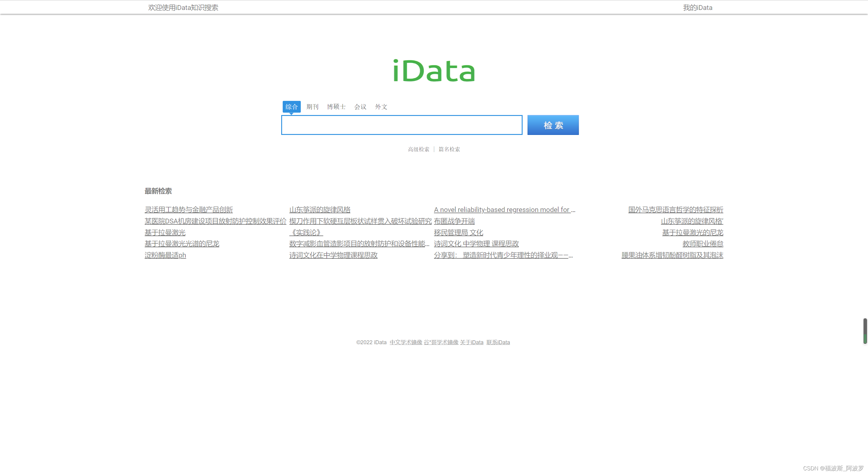
Task: Click the 检索 search button
Action: pos(553,125)
